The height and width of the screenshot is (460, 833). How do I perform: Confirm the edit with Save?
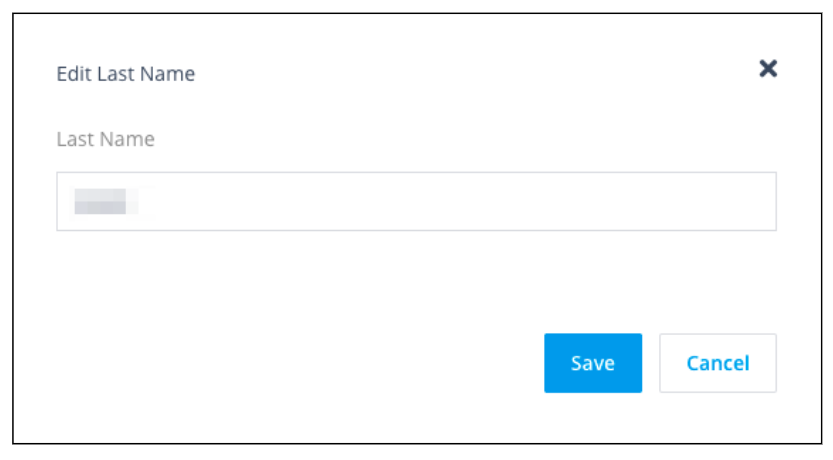pyautogui.click(x=592, y=363)
